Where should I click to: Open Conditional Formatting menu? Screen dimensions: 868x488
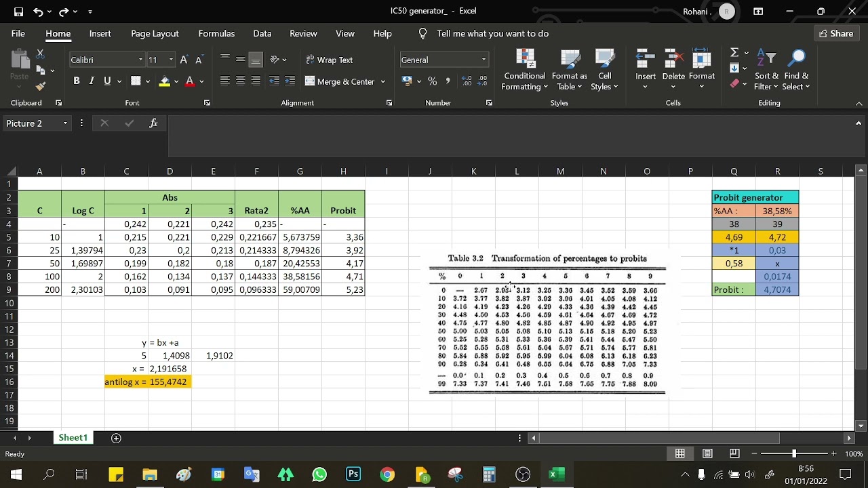525,69
